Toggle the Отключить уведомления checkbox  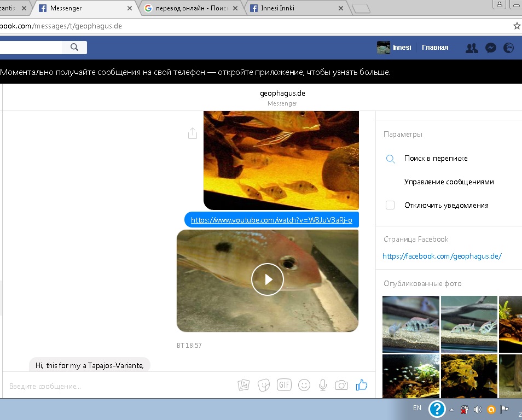pos(390,206)
